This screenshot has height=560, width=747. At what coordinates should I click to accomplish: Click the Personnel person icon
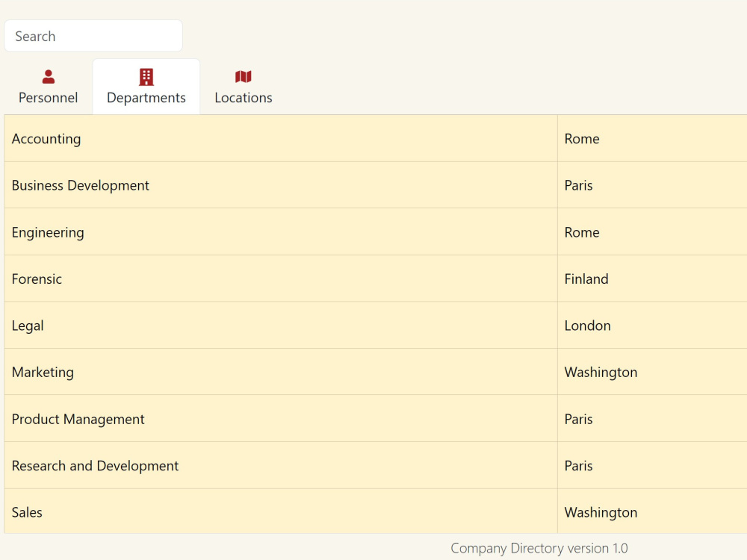point(48,77)
